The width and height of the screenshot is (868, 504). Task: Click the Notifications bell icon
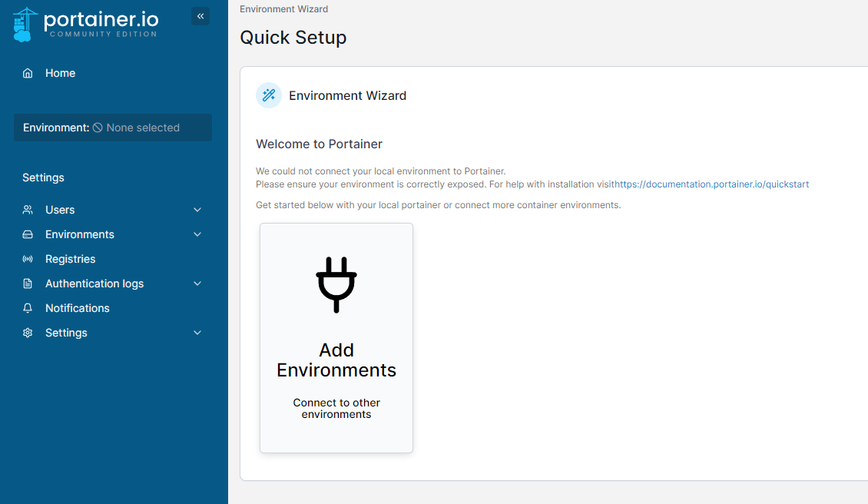(28, 308)
